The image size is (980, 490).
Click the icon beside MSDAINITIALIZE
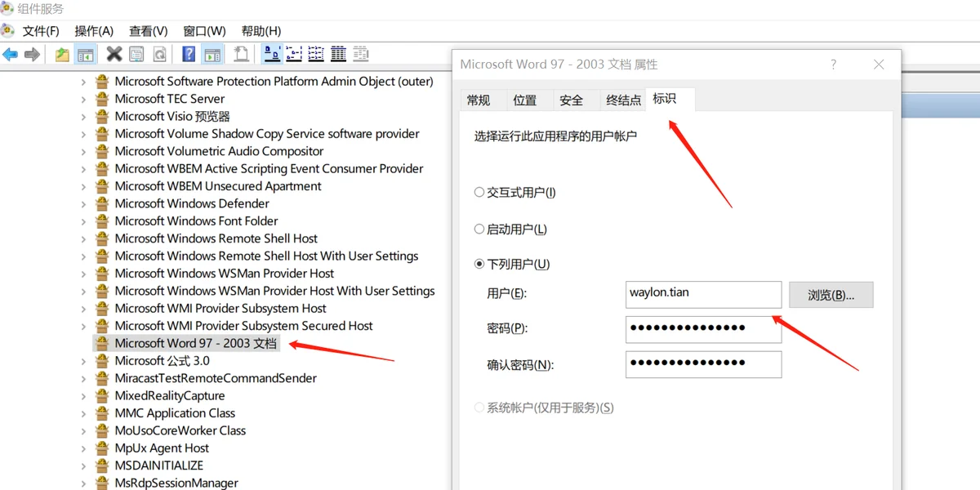102,465
